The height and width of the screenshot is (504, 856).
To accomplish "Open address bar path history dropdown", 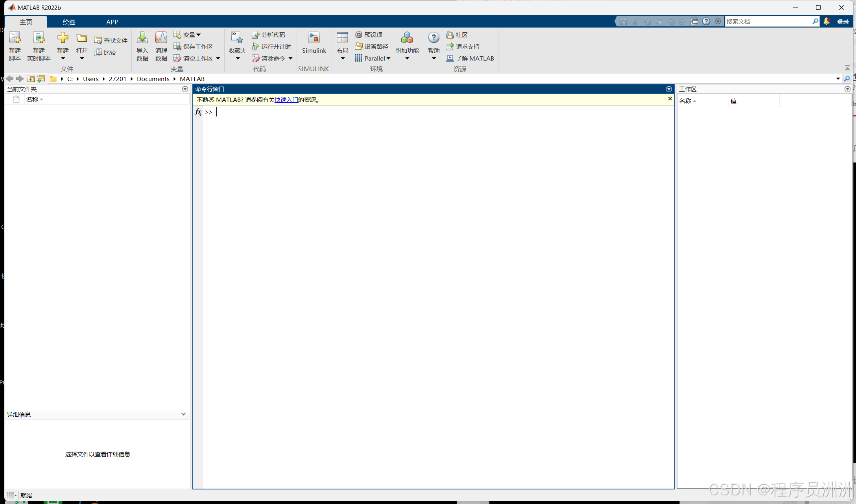I will coord(838,79).
